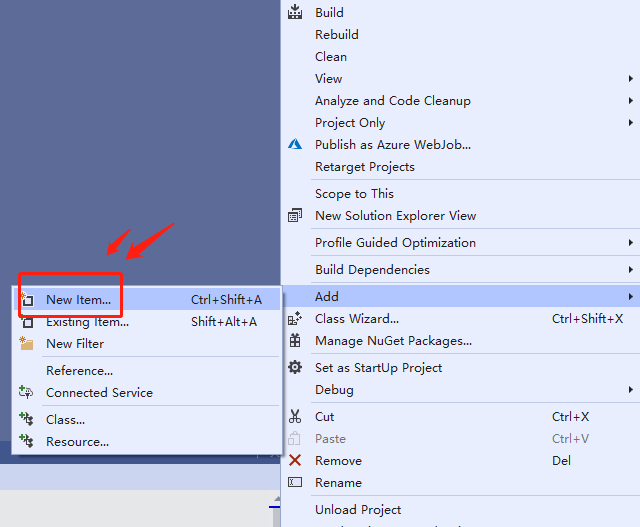Open the Project Only entry
This screenshot has height=527, width=640.
pos(461,122)
